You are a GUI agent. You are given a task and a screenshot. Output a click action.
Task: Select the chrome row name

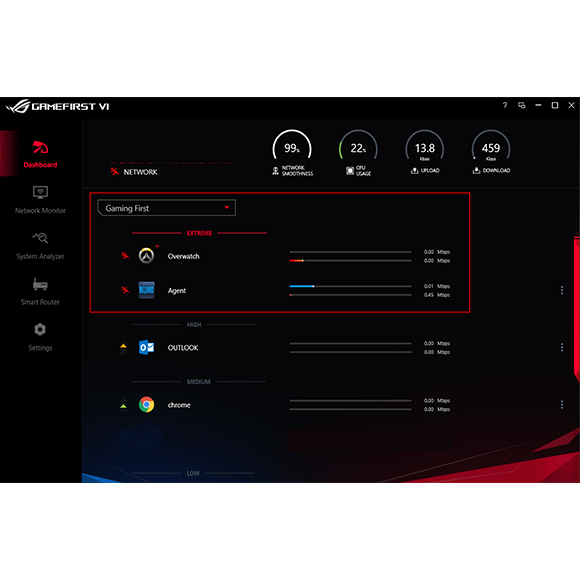tap(179, 405)
